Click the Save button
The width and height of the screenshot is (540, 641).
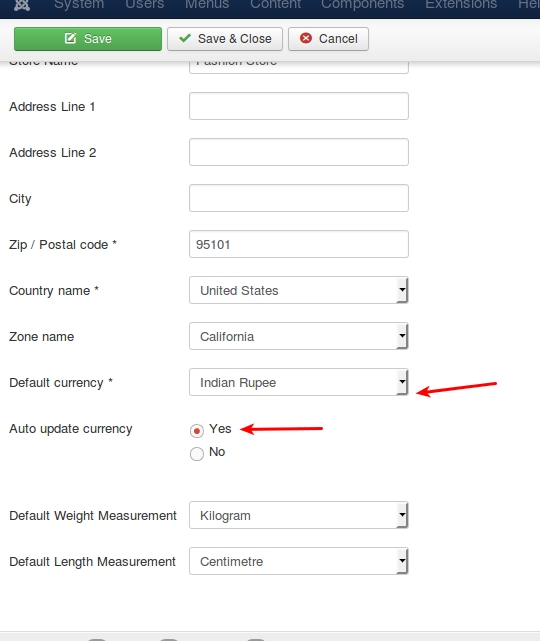[88, 39]
